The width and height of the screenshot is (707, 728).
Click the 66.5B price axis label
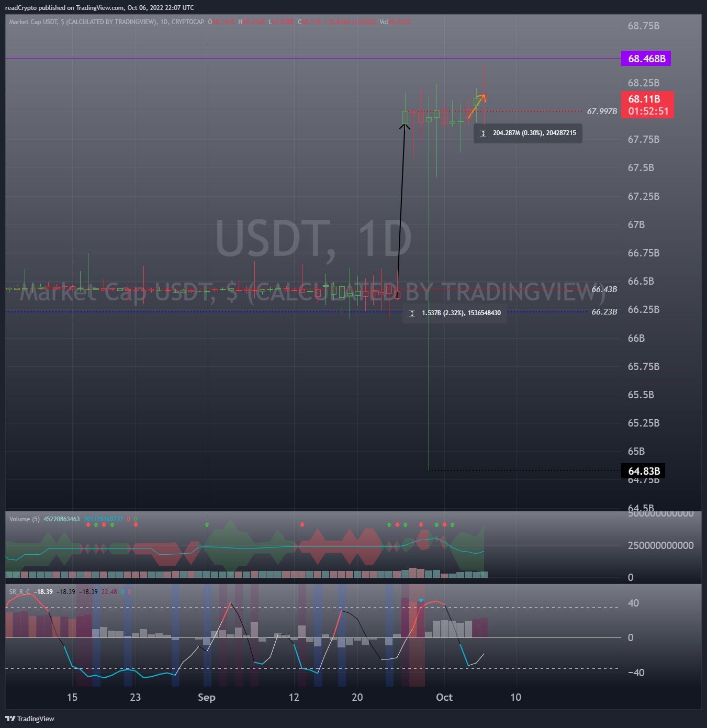641,281
